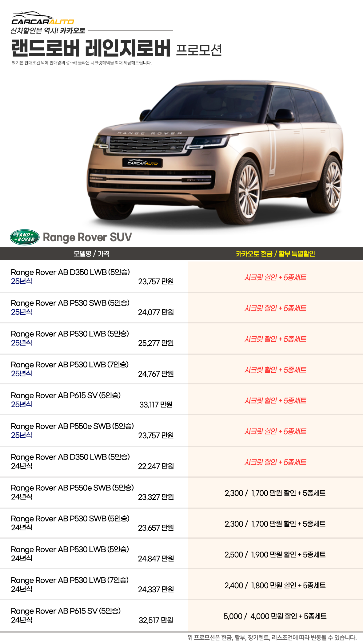
Task: Click the CARCARAUTO plate on the car
Action: tap(142, 163)
